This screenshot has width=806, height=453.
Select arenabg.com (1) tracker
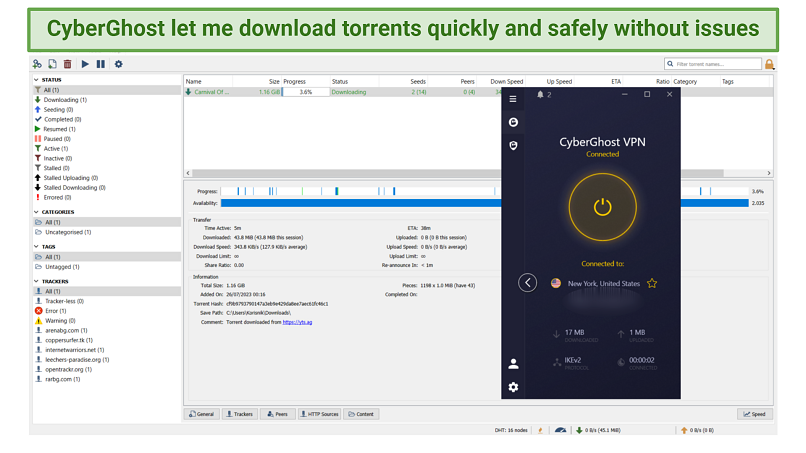(x=61, y=331)
